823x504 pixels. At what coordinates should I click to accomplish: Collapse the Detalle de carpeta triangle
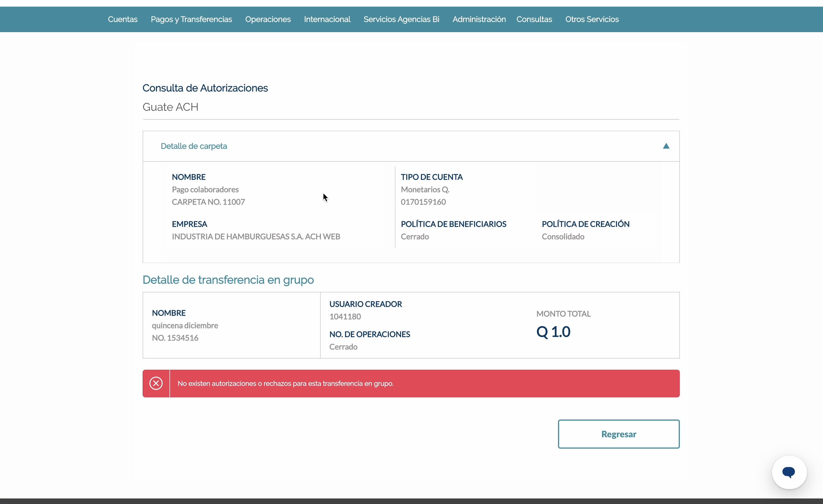pyautogui.click(x=666, y=146)
